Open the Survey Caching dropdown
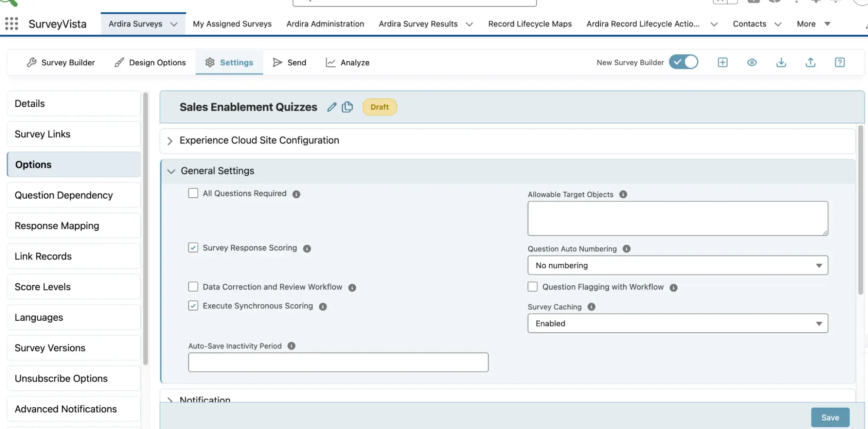 pos(677,323)
